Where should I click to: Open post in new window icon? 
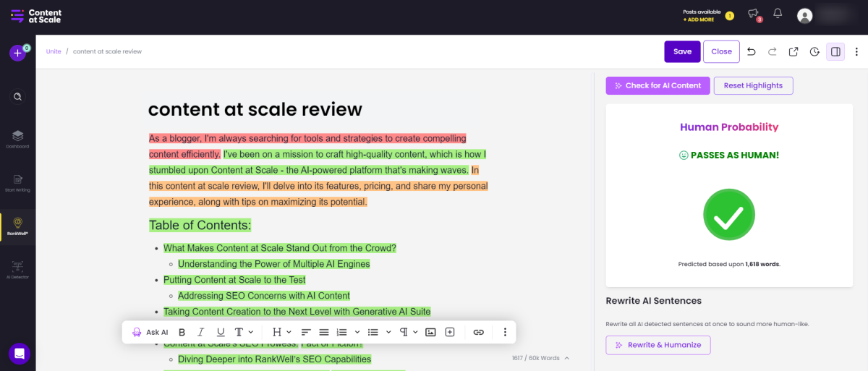[x=793, y=51]
